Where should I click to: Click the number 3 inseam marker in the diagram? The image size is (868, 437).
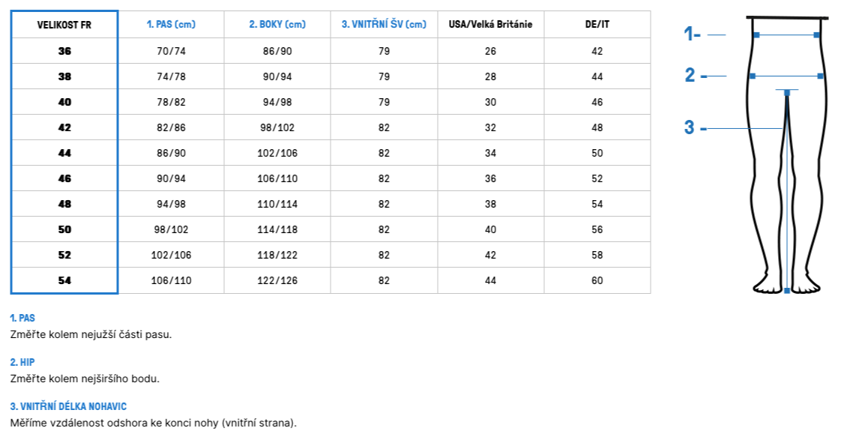pos(690,127)
